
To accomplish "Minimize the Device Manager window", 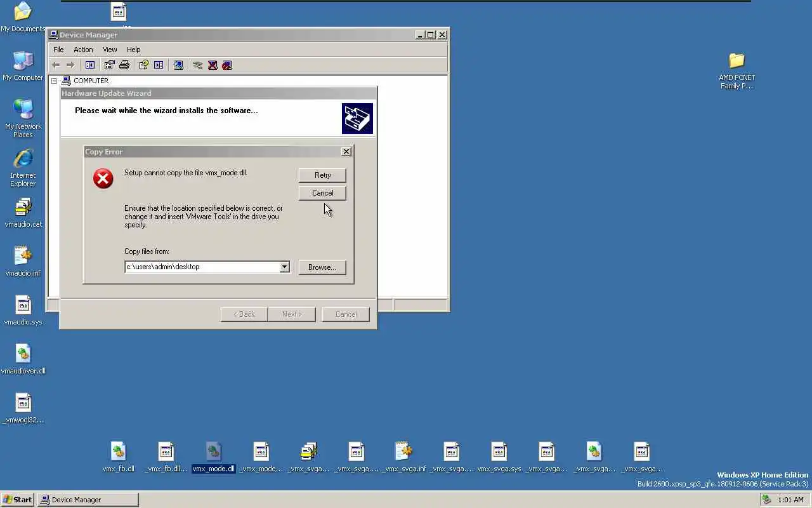I will 420,35.
